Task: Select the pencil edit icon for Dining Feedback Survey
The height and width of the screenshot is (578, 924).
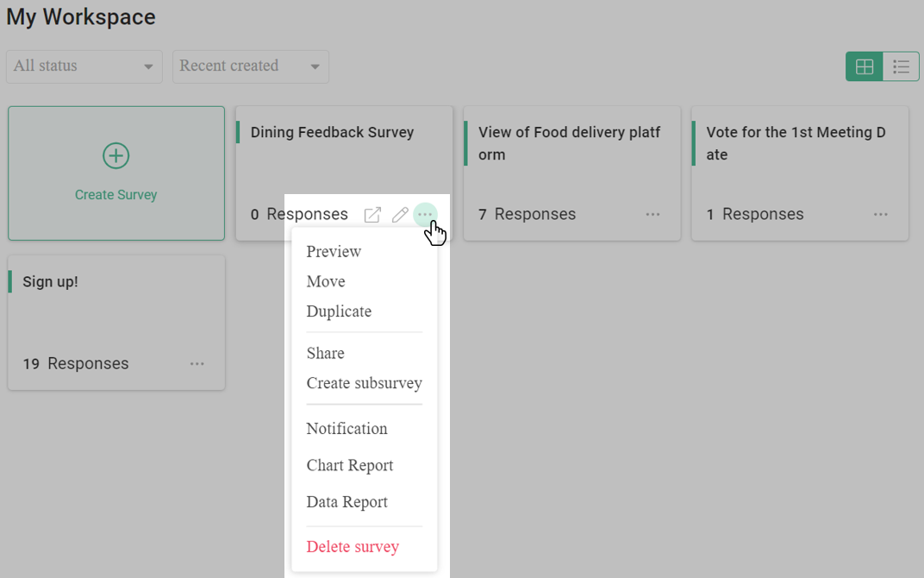Action: [x=399, y=214]
